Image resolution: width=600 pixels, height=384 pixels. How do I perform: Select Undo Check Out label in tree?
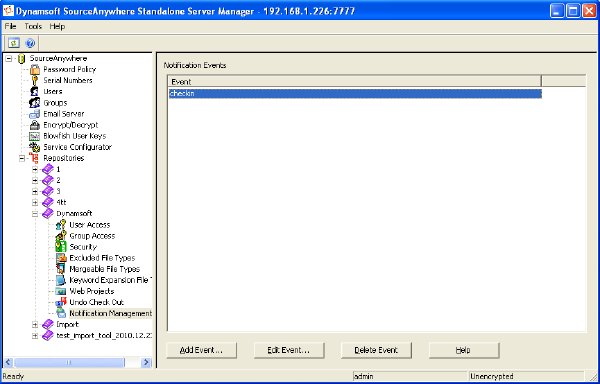[x=96, y=303]
